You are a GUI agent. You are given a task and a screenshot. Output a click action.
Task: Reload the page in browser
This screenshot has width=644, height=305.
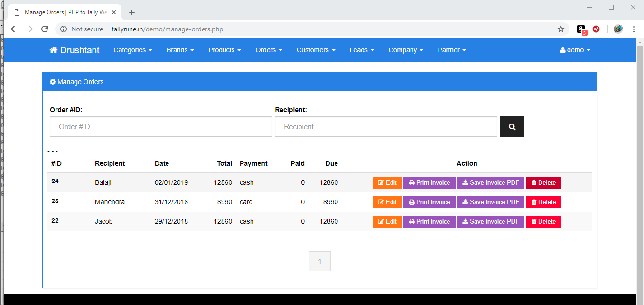coord(45,29)
